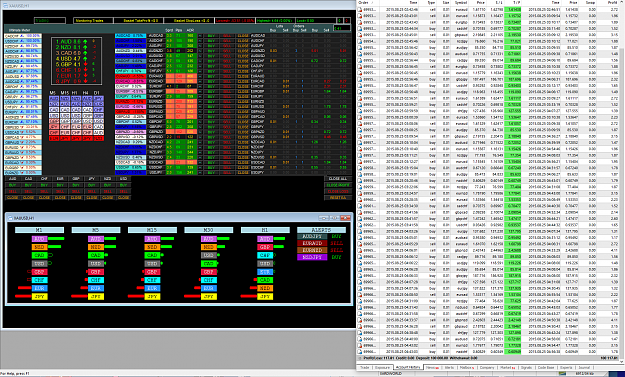Click BUY in the AUDCAD dashboard row
This screenshot has height=377, width=625.
click(212, 35)
